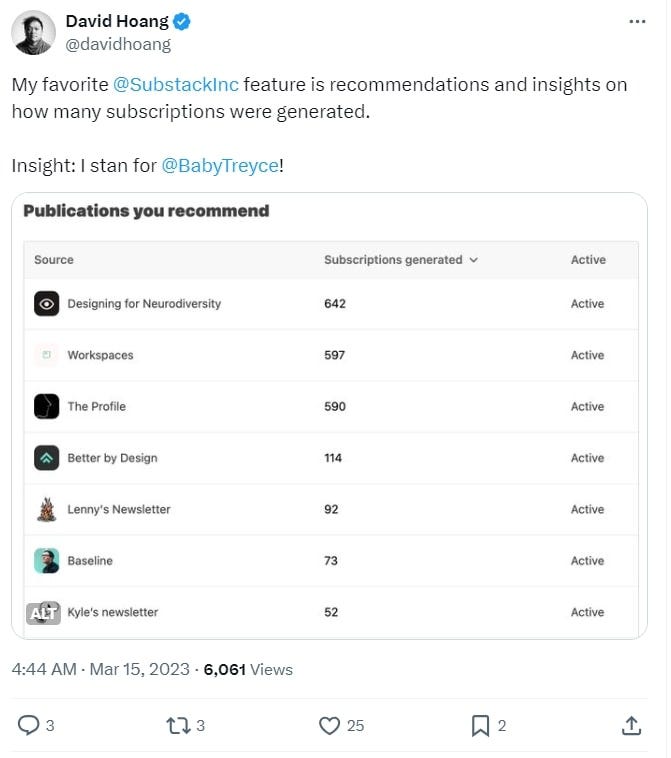The width and height of the screenshot is (671, 758).
Task: Open David Hoang's profile avatar
Action: tap(33, 33)
